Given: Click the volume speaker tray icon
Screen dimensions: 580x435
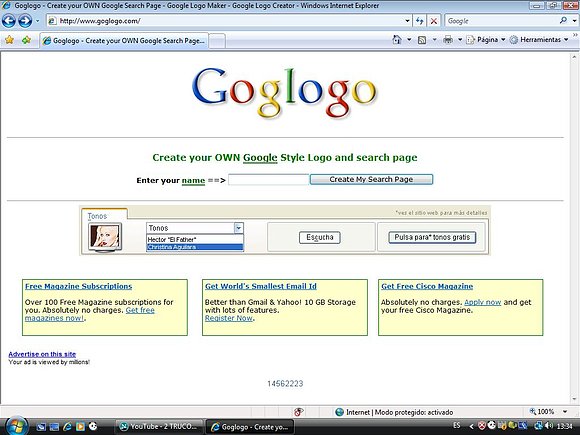Looking at the screenshot, I should pyautogui.click(x=549, y=426).
